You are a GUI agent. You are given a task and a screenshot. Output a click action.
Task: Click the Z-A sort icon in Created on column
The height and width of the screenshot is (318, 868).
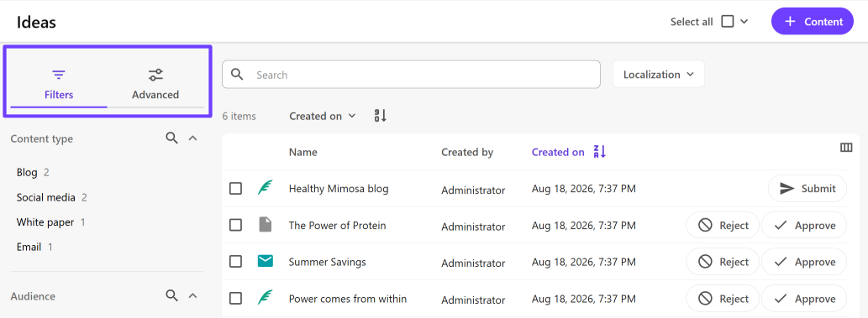[600, 152]
